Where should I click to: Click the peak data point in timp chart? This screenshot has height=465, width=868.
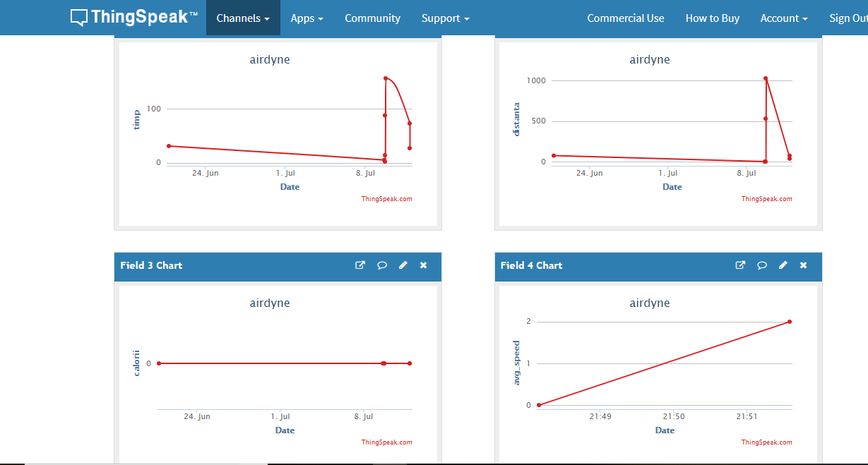[386, 78]
